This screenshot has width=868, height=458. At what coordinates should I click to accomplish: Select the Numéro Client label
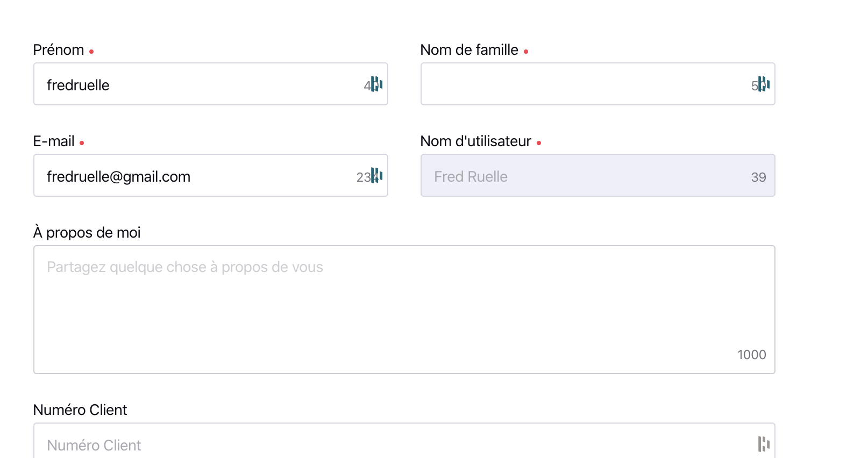point(80,410)
